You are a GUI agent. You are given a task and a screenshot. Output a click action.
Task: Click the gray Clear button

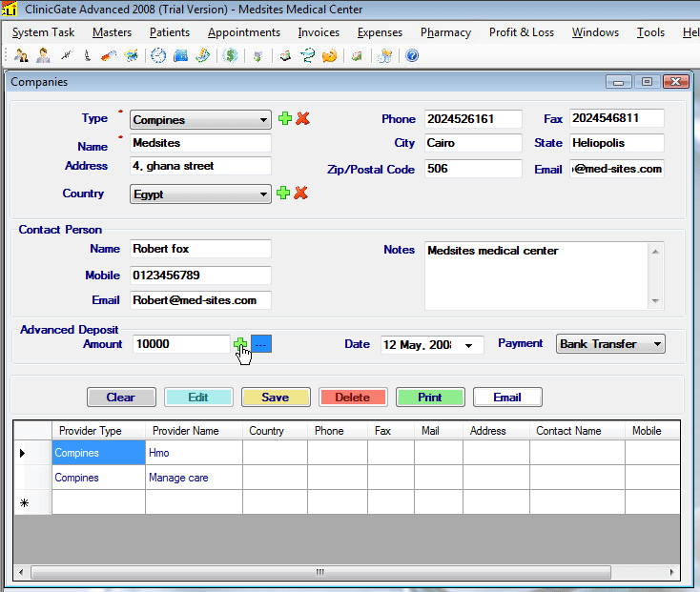coord(121,397)
